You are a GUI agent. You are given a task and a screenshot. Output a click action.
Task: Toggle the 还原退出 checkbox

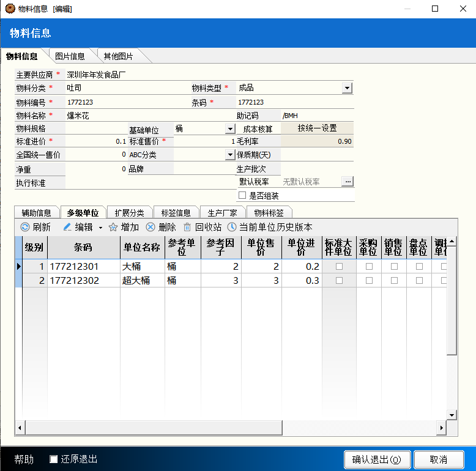pos(53,459)
